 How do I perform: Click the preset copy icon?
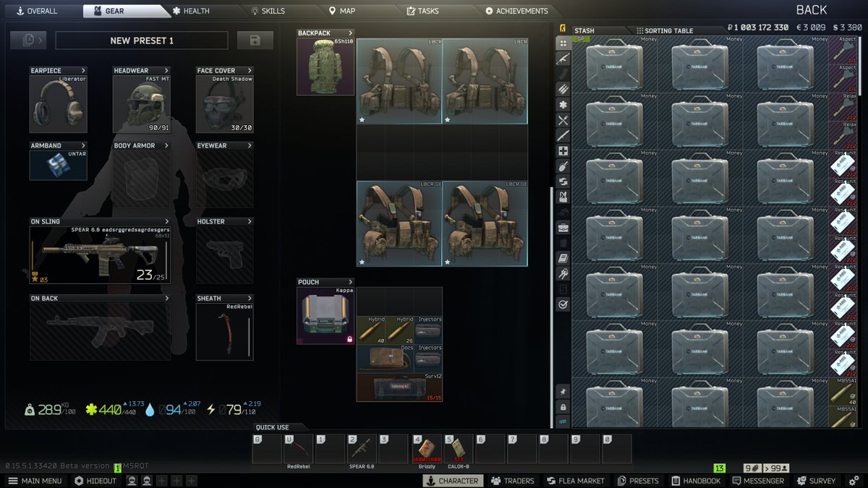28,40
